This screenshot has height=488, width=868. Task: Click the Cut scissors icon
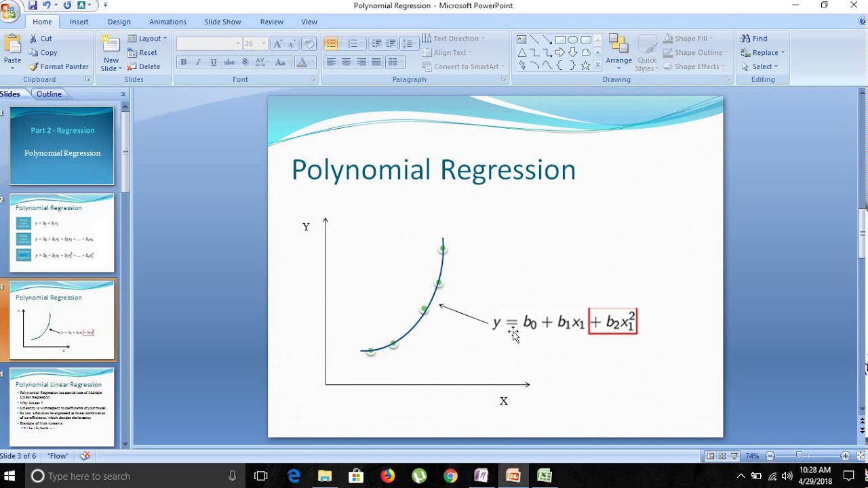(33, 39)
